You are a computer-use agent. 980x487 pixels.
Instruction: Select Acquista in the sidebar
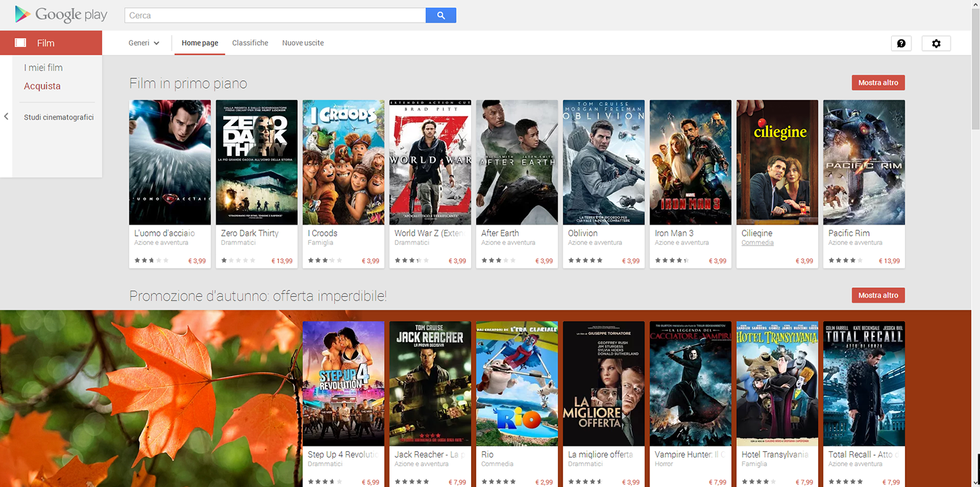[42, 86]
